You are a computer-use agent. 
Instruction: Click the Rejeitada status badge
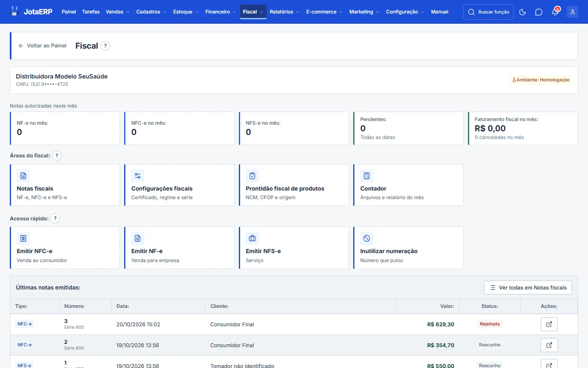pos(490,324)
